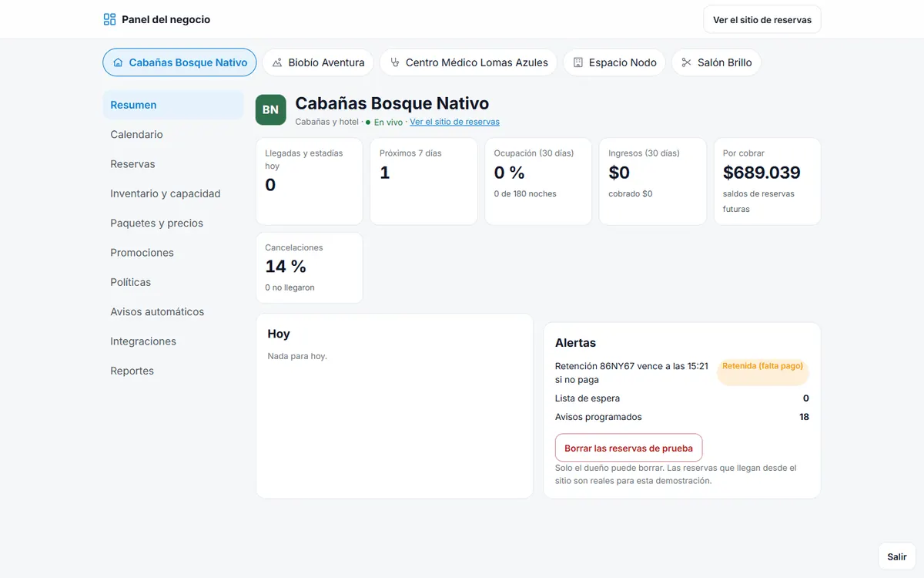Click the Retenida (falta pago) status badge

[x=762, y=367]
